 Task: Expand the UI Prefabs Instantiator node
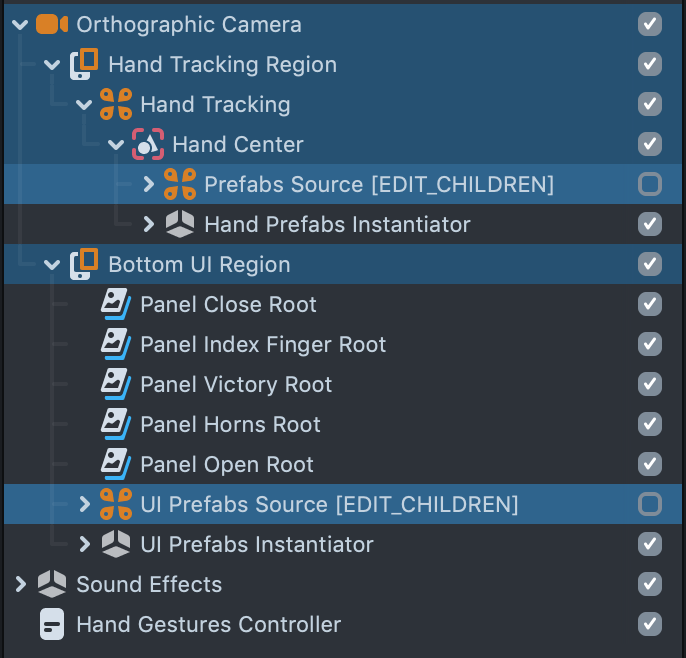click(x=84, y=544)
